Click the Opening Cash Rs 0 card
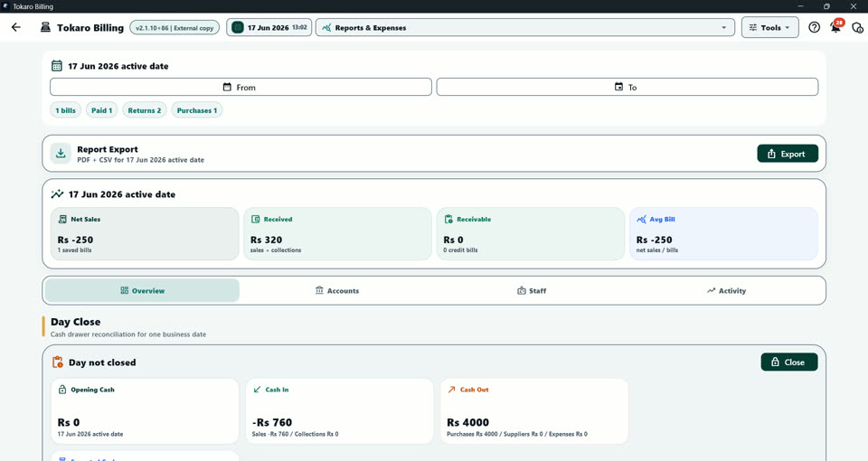Image resolution: width=868 pixels, height=461 pixels. click(145, 411)
